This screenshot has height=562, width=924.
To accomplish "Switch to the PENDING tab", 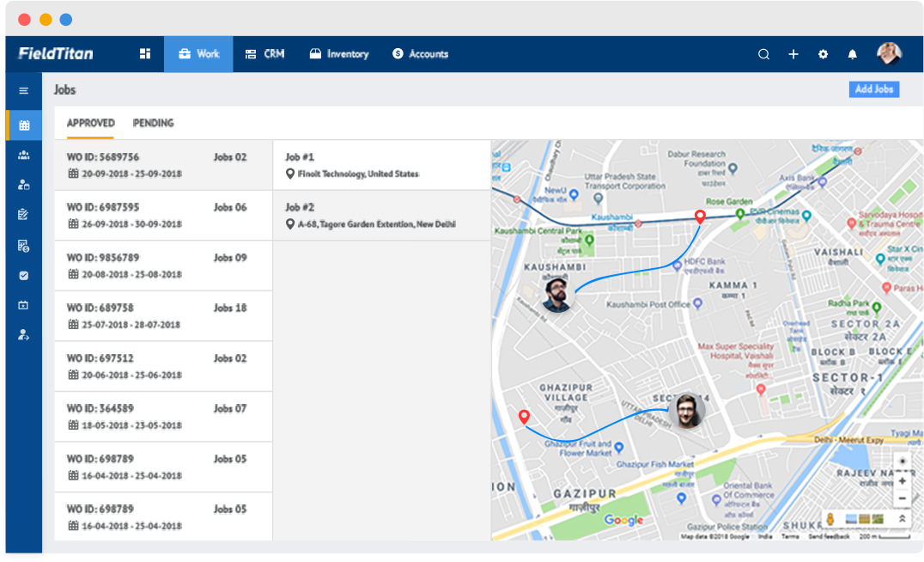I will pos(153,123).
